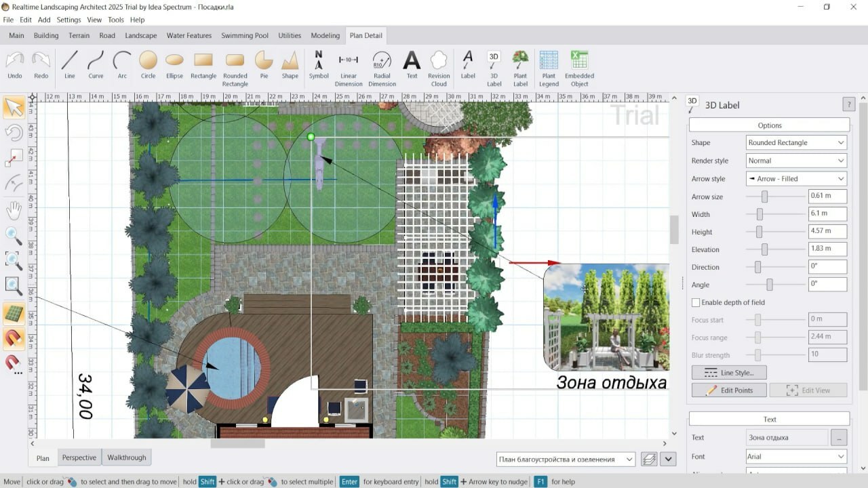
Task: Click the Plant Label tool
Action: pyautogui.click(x=520, y=68)
